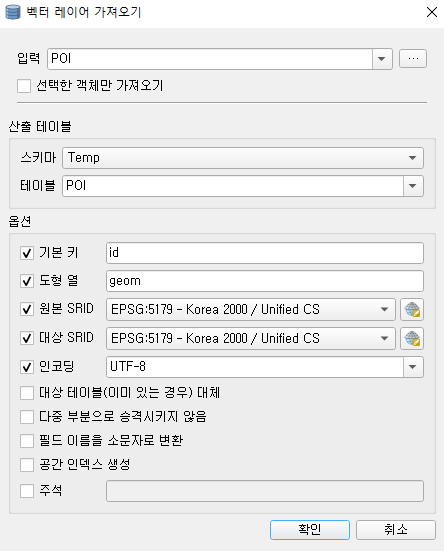
Task: Open 대상 SRID EPSG:5179 dropdown
Action: coord(251,338)
